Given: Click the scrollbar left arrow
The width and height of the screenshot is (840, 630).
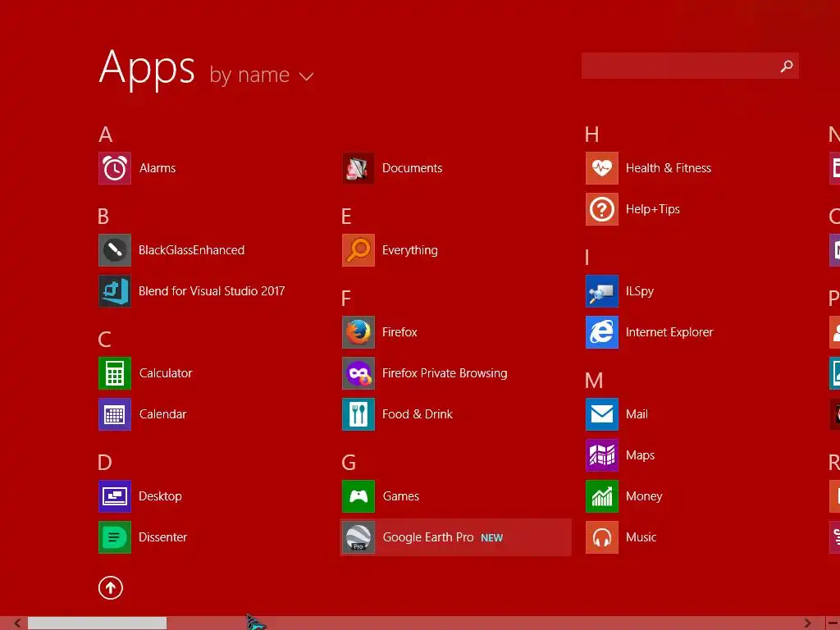Looking at the screenshot, I should tap(17, 623).
